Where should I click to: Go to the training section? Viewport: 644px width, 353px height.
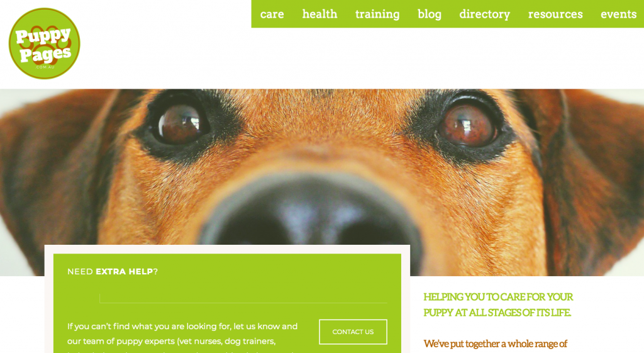point(377,14)
